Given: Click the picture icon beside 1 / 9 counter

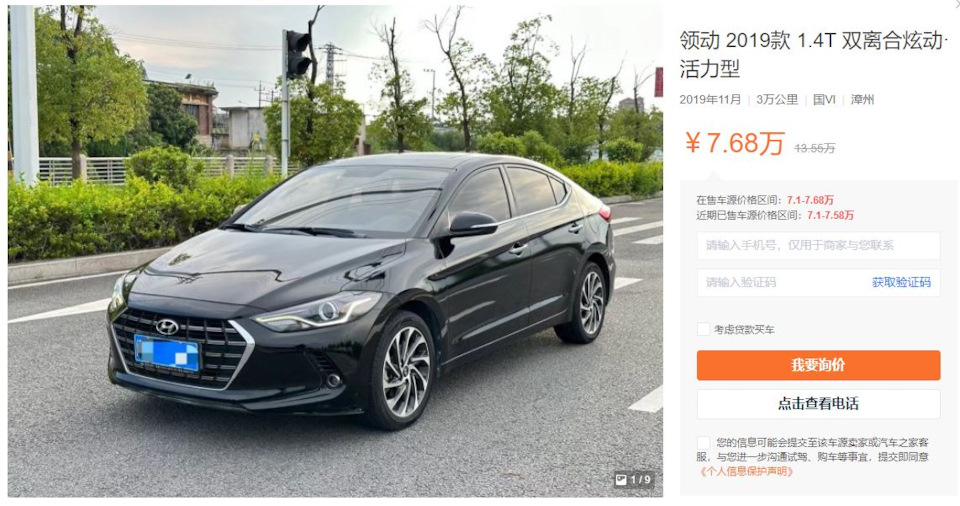Looking at the screenshot, I should click(x=621, y=480).
